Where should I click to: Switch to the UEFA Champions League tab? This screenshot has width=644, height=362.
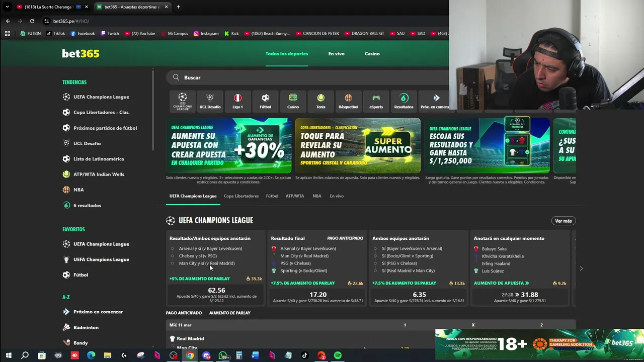[x=193, y=196]
